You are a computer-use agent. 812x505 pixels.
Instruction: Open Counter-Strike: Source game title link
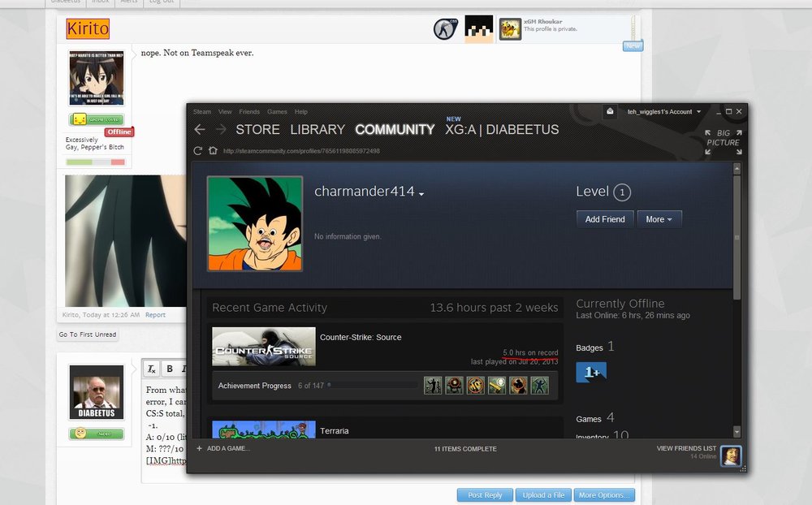pyautogui.click(x=361, y=337)
